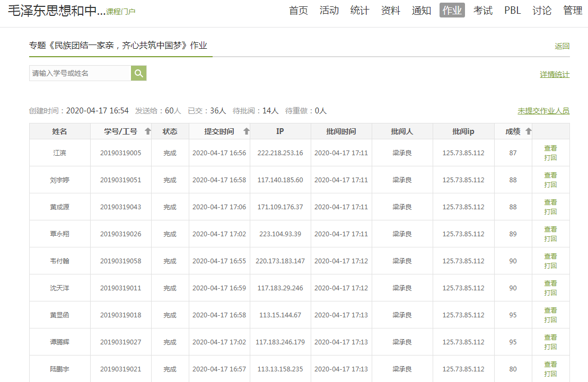Sort by 成绩 column arrow
588x382 pixels.
(x=528, y=131)
